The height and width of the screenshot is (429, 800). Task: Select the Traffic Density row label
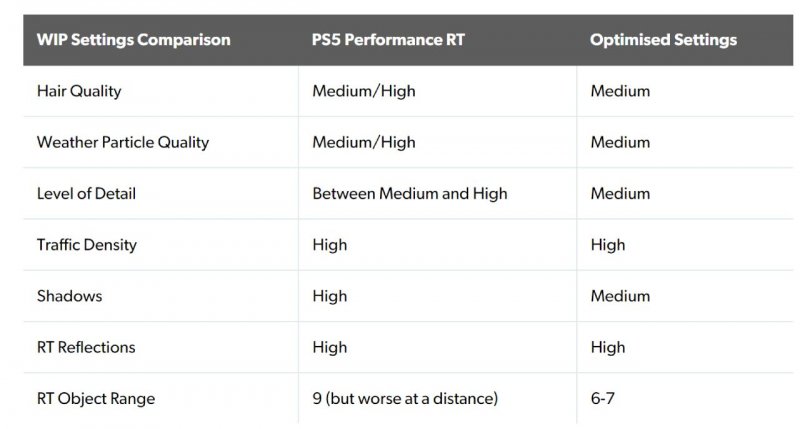point(87,244)
